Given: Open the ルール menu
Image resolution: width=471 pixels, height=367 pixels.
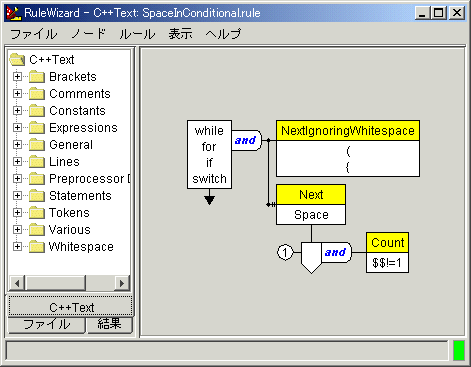Looking at the screenshot, I should coord(137,34).
